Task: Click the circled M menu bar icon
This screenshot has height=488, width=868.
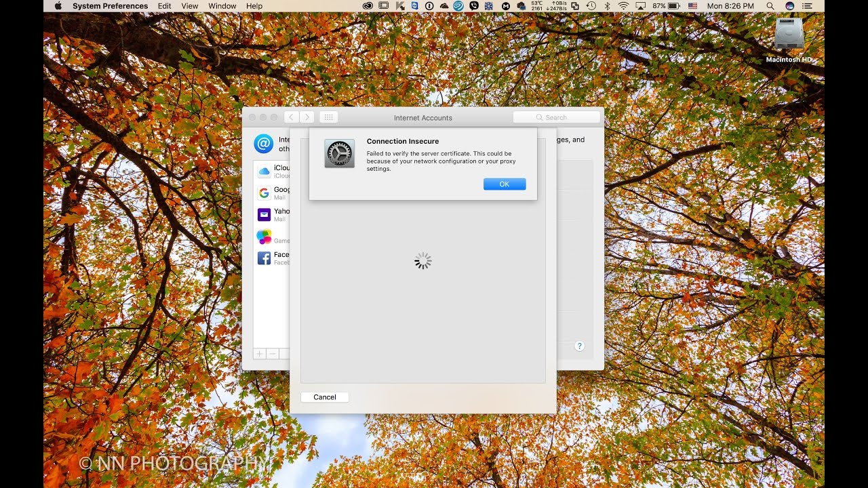Action: click(x=505, y=5)
